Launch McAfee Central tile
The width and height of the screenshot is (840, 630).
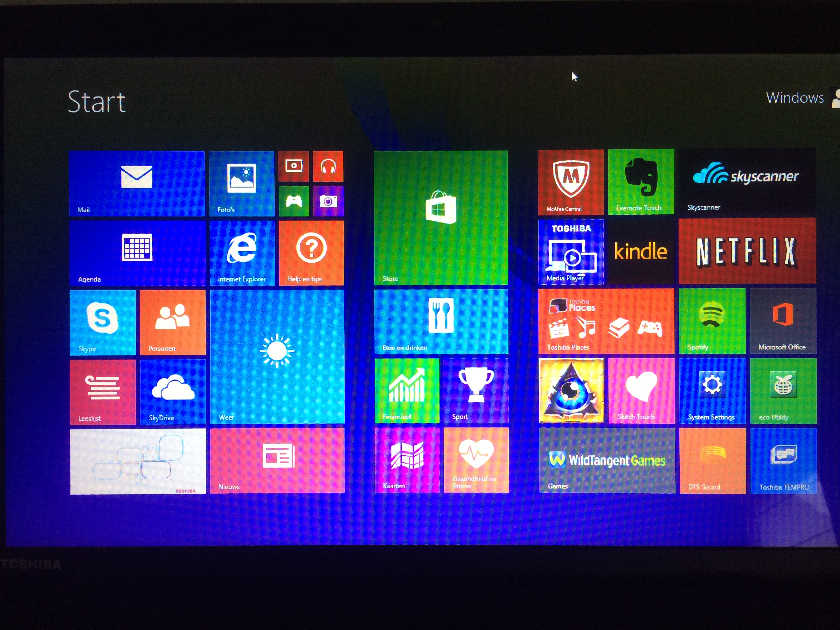pyautogui.click(x=571, y=182)
